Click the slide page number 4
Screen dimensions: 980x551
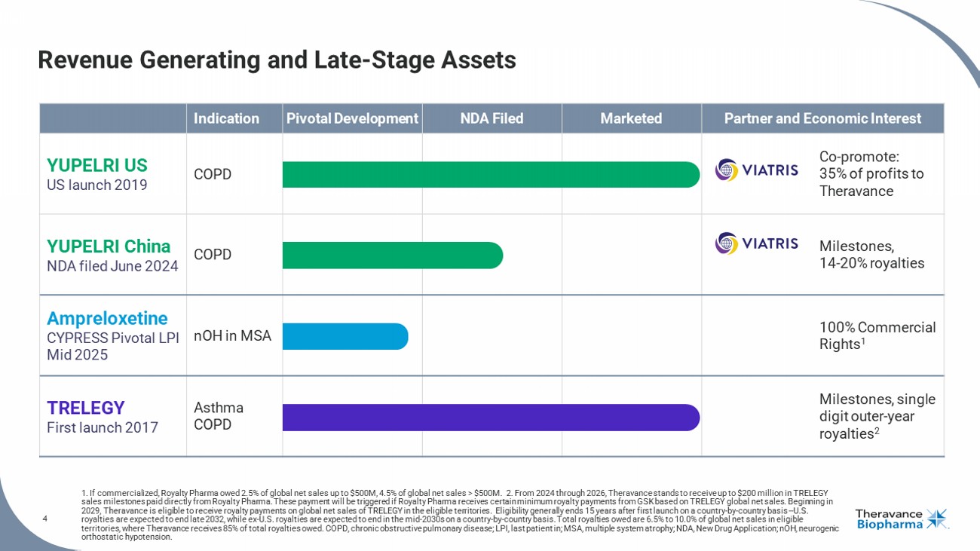[x=45, y=519]
